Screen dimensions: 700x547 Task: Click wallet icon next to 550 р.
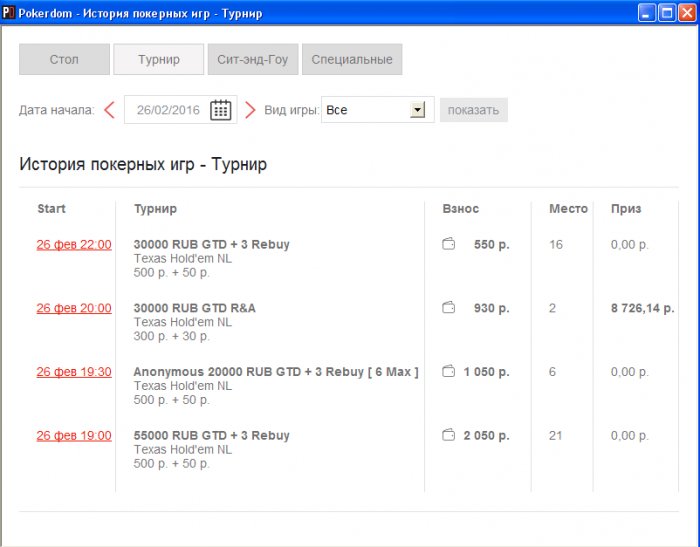[448, 244]
